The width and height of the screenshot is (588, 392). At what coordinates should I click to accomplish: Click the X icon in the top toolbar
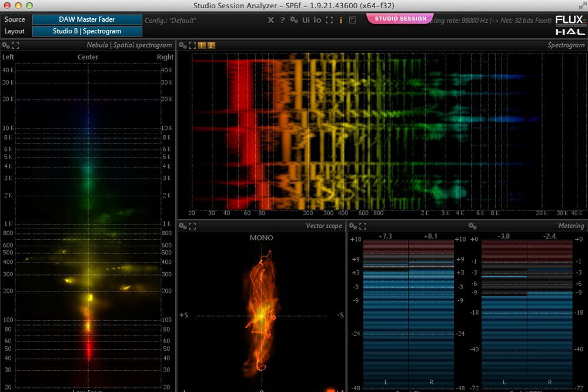pos(270,20)
